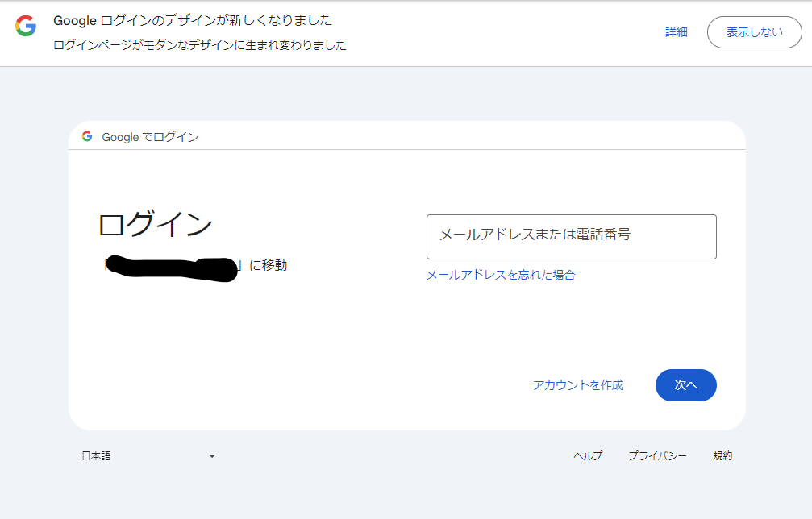
Task: Click the Google でログイン header text
Action: click(x=150, y=137)
